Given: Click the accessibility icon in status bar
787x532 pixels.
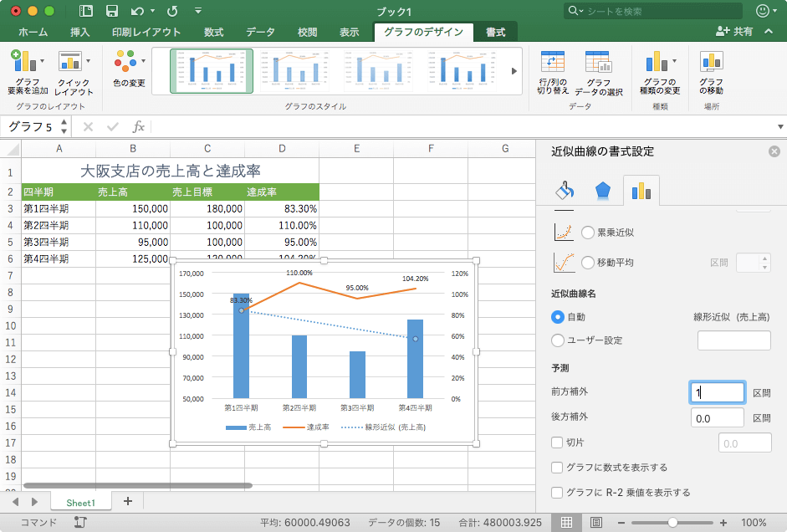Looking at the screenshot, I should tap(79, 523).
